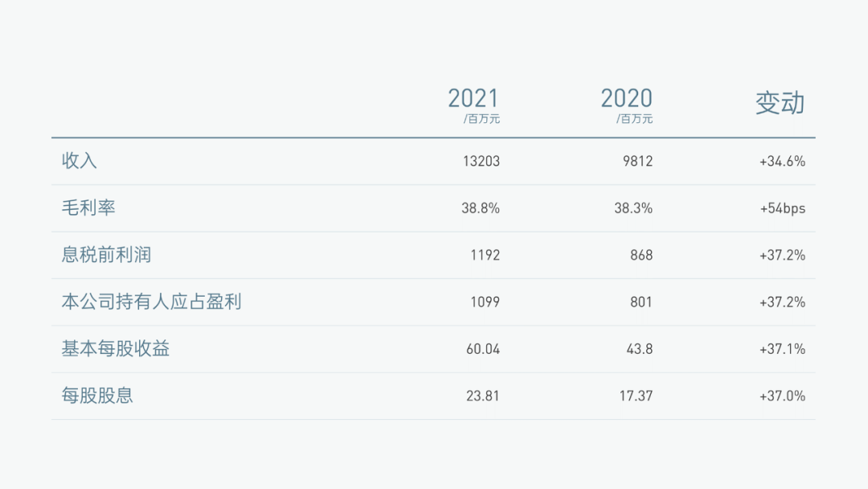Click the 息税前利润 row label

pos(106,255)
